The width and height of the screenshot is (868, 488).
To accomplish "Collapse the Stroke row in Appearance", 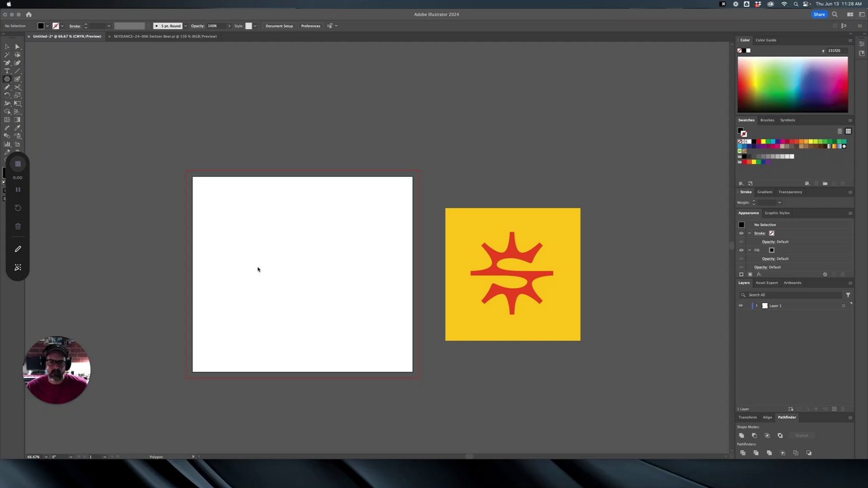I will click(x=749, y=233).
